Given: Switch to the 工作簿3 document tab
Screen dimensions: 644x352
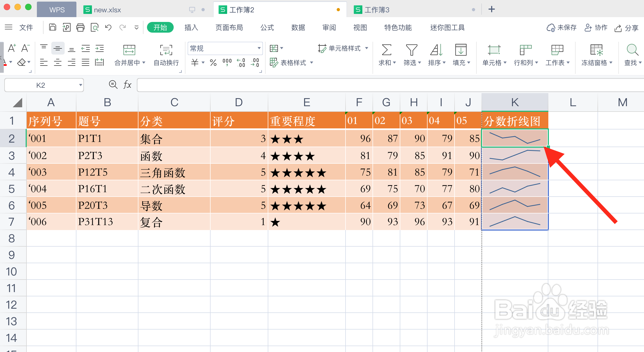Looking at the screenshot, I should click(377, 10).
